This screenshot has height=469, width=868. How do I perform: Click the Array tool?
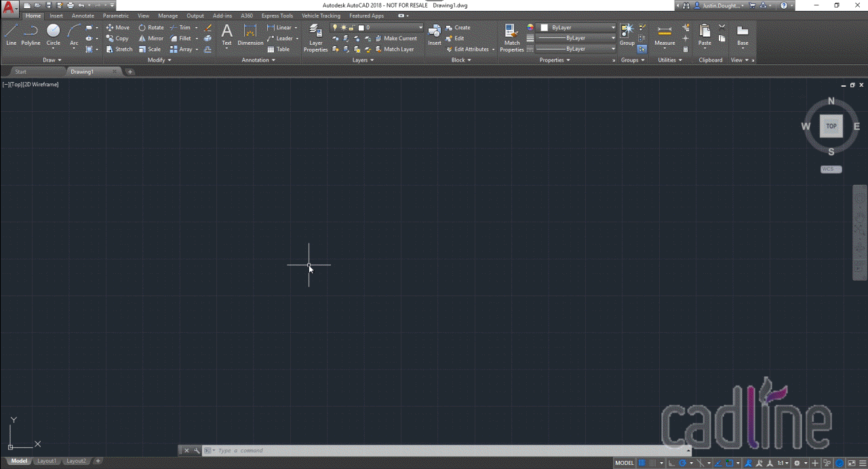click(181, 49)
